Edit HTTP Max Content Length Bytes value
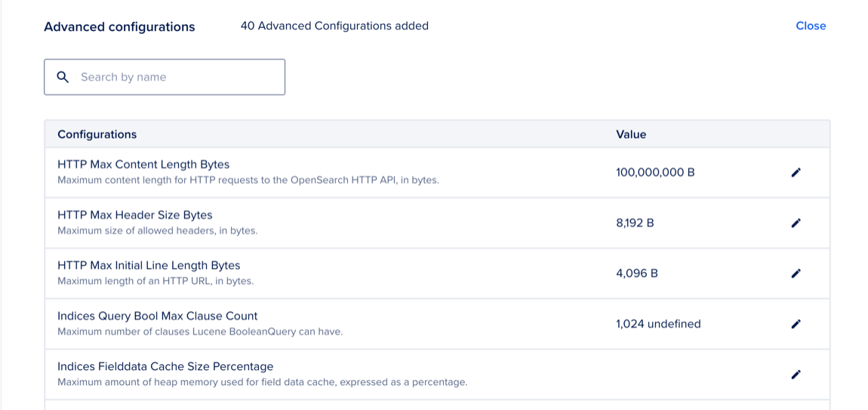This screenshot has width=868, height=410. [x=796, y=172]
